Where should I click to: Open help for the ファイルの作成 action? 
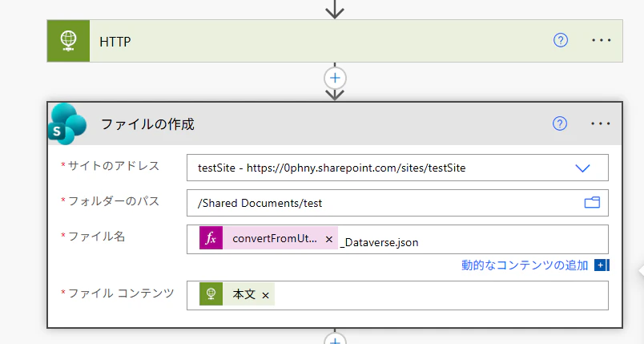pyautogui.click(x=560, y=123)
